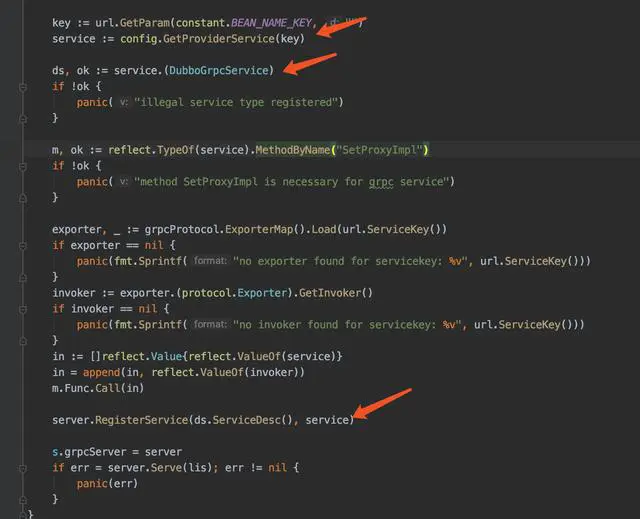Click the "SetProxyImpl" string argument of MethodByName
Screen dimensions: 640x519
pyautogui.click(x=379, y=150)
